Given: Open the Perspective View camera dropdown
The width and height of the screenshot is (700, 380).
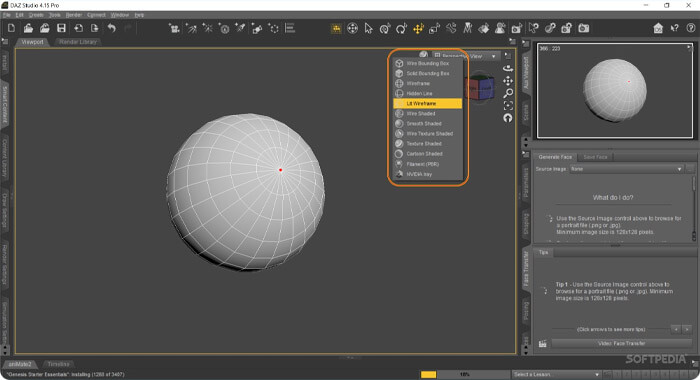Looking at the screenshot, I should 465,56.
